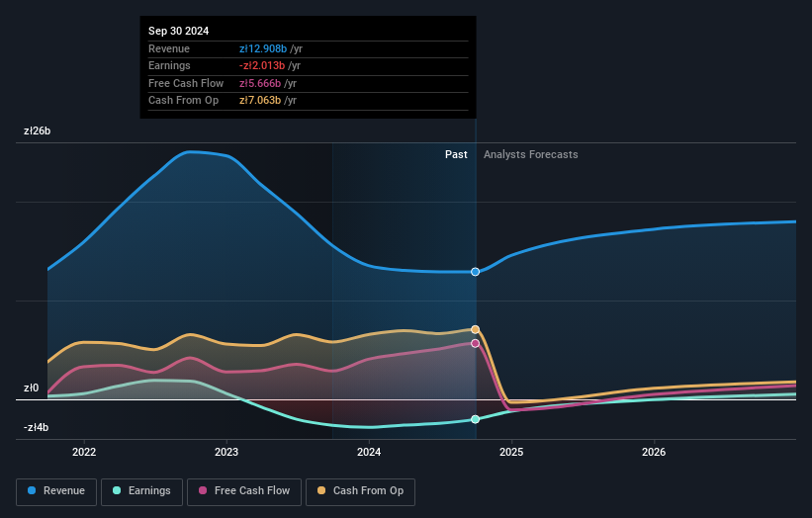The height and width of the screenshot is (518, 812).
Task: Click the Earnings row label in tooltip
Action: tap(169, 65)
